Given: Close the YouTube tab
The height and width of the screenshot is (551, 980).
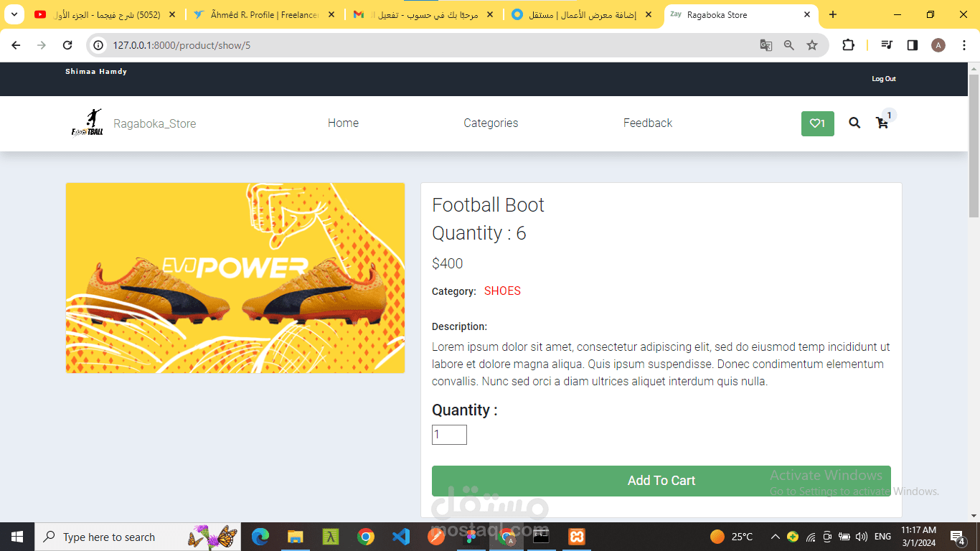Looking at the screenshot, I should (171, 14).
